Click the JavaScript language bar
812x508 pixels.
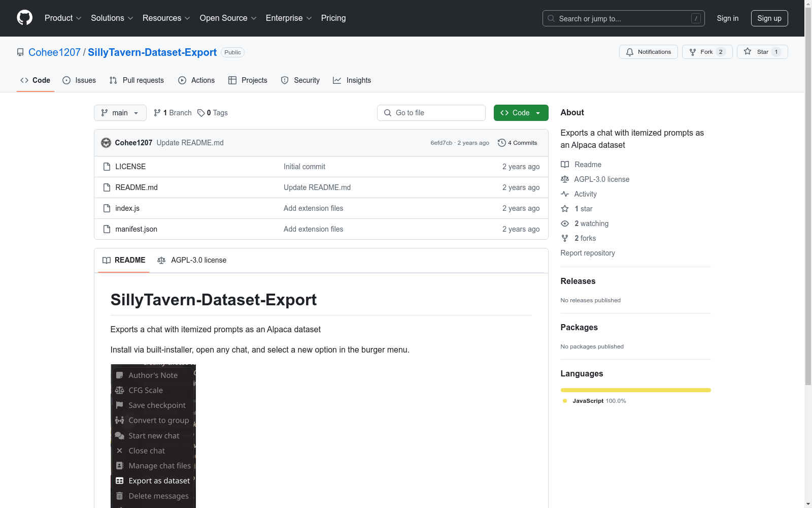[x=636, y=390]
